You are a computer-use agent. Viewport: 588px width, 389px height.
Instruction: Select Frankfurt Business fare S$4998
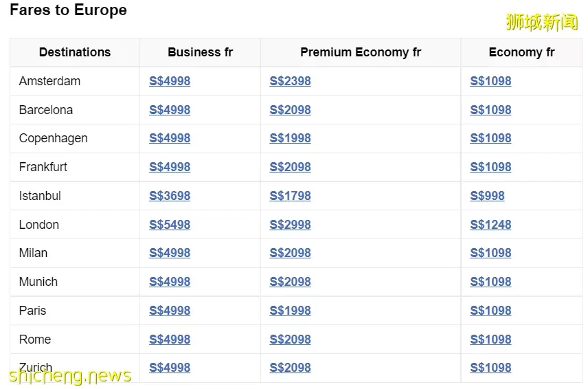(x=170, y=167)
